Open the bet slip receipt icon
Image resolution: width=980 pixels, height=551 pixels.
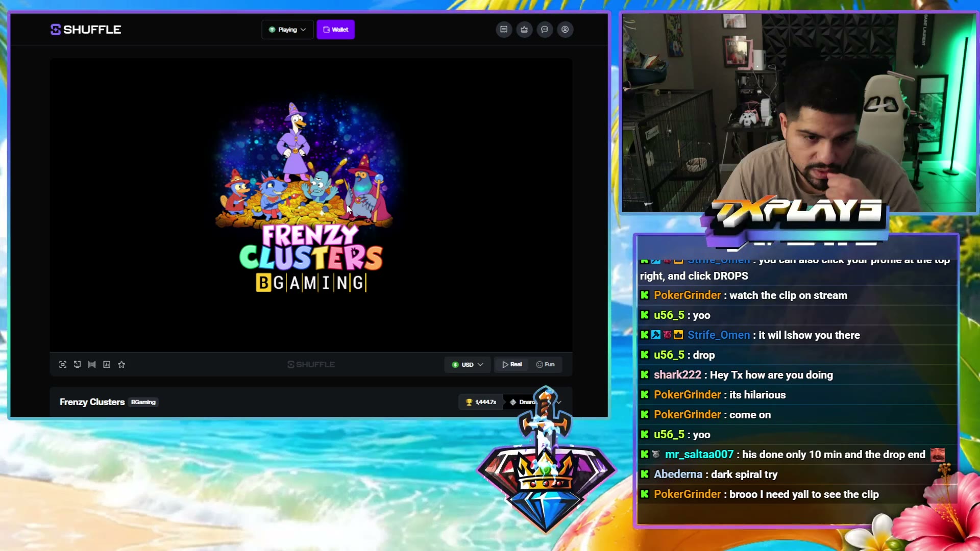(504, 30)
